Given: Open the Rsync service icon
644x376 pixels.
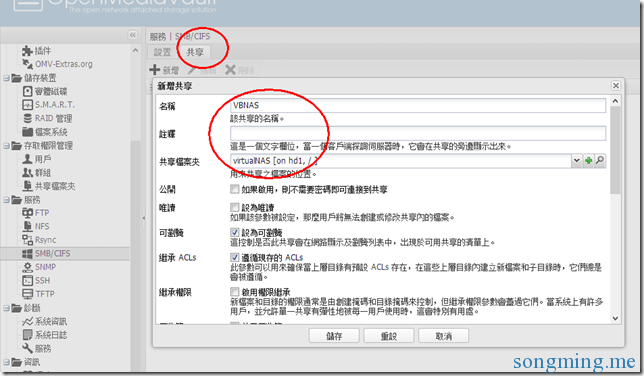Looking at the screenshot, I should coord(27,240).
